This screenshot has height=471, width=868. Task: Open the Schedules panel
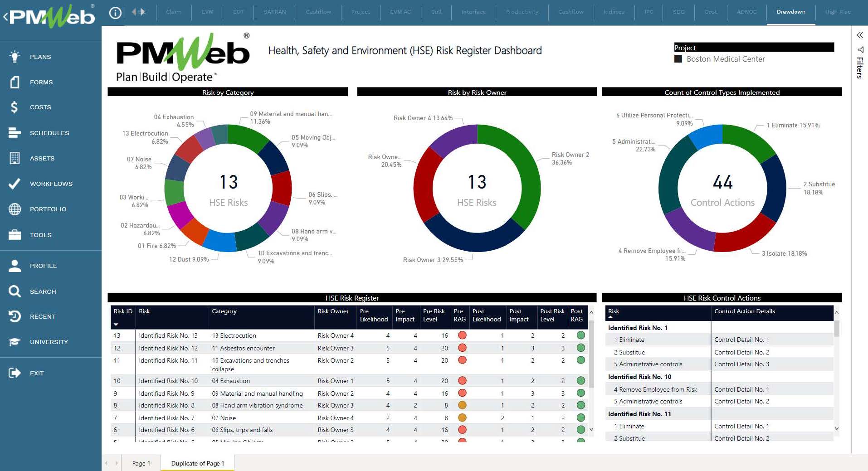pyautogui.click(x=49, y=133)
